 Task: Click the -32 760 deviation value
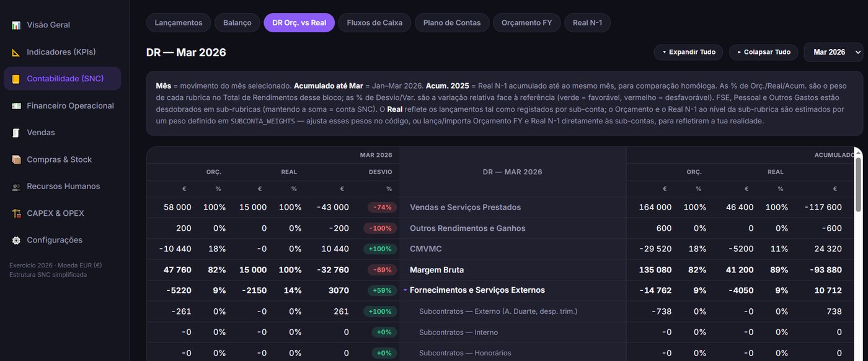click(x=332, y=270)
